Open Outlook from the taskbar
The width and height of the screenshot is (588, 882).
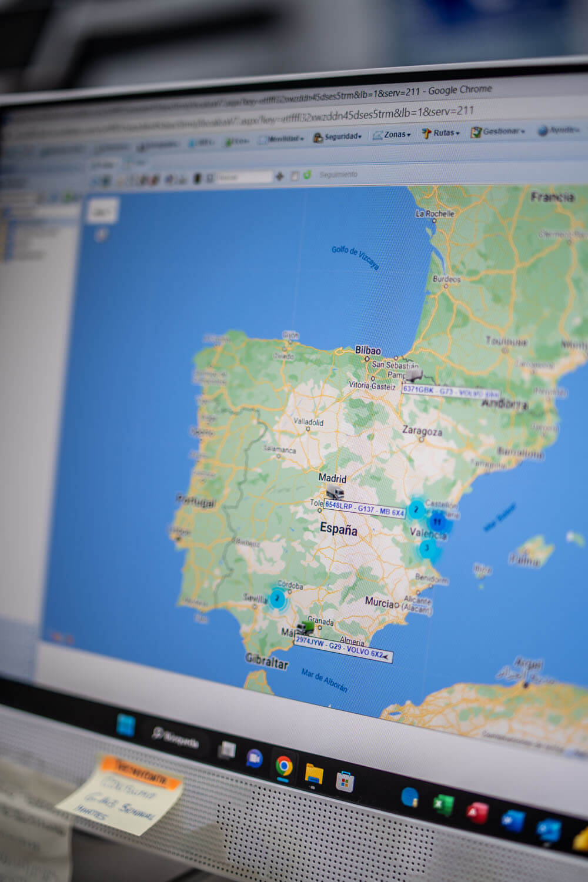[x=548, y=829]
